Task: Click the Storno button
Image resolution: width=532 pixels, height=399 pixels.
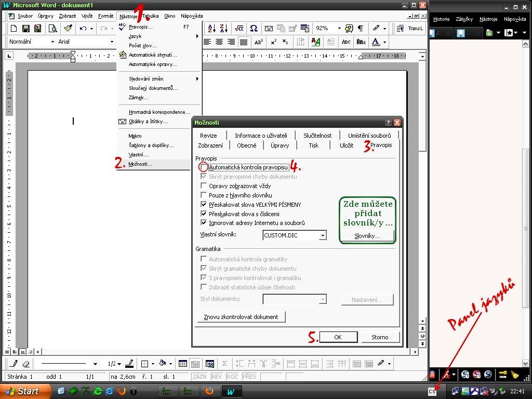Action: (x=380, y=337)
